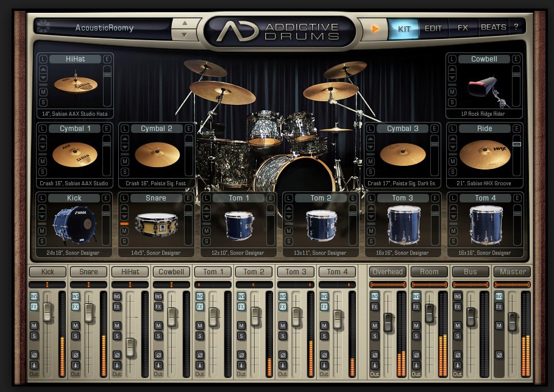
Task: Invert phase on the Kick channel
Action: click(34, 355)
